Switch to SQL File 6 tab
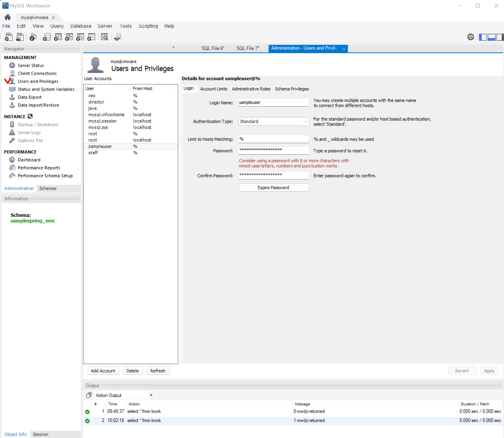The height and width of the screenshot is (438, 504). pyautogui.click(x=213, y=48)
